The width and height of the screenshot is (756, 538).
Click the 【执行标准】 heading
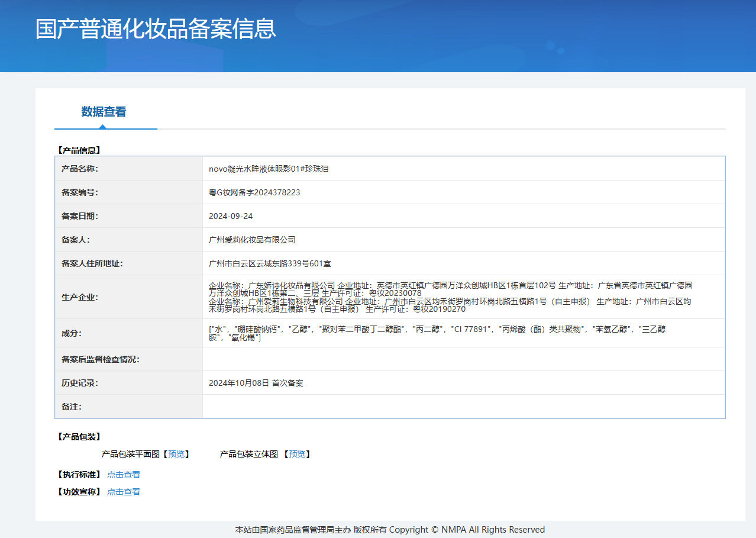pyautogui.click(x=79, y=475)
